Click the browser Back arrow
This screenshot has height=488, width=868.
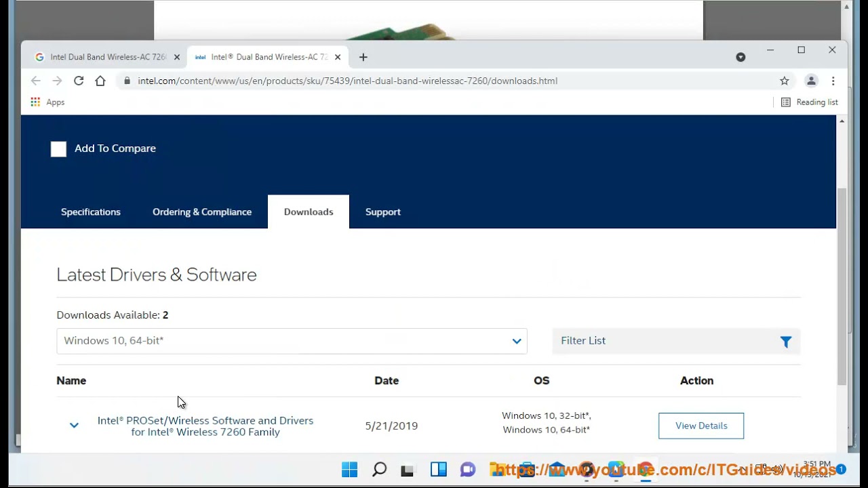point(36,81)
